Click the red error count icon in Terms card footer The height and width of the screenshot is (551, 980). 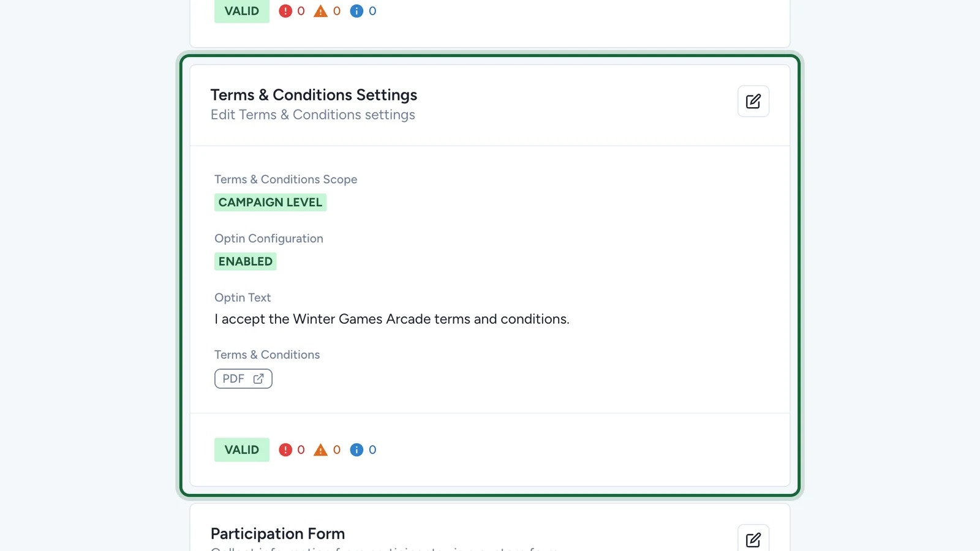click(285, 450)
